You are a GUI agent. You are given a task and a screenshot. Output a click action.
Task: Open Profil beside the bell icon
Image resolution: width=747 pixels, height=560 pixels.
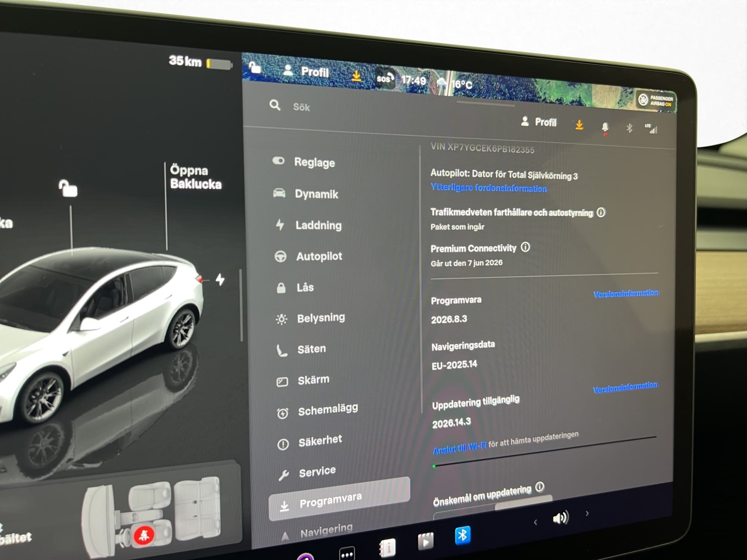tap(539, 122)
